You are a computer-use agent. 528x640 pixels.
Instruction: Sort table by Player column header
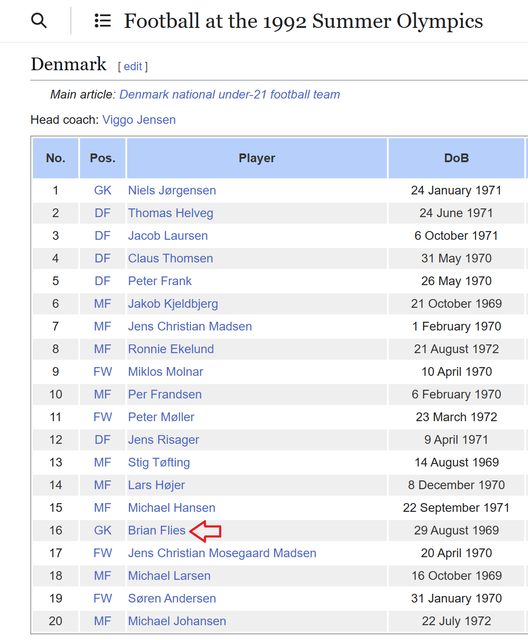pos(257,158)
